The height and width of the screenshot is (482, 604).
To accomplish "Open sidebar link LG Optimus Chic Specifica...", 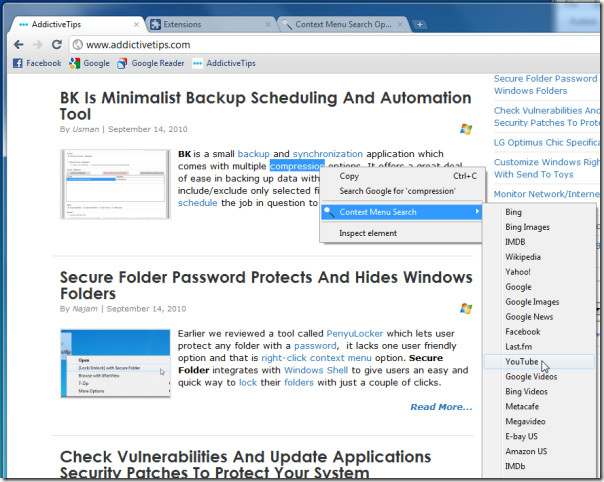I will click(547, 143).
